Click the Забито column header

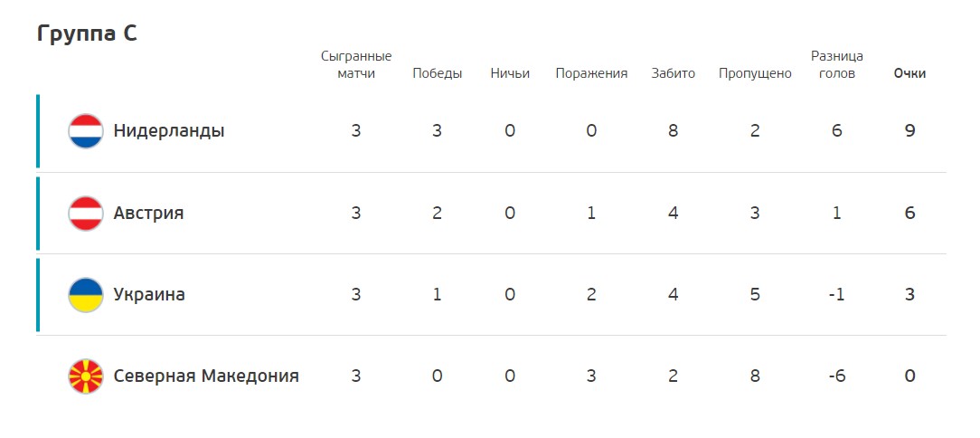point(674,74)
